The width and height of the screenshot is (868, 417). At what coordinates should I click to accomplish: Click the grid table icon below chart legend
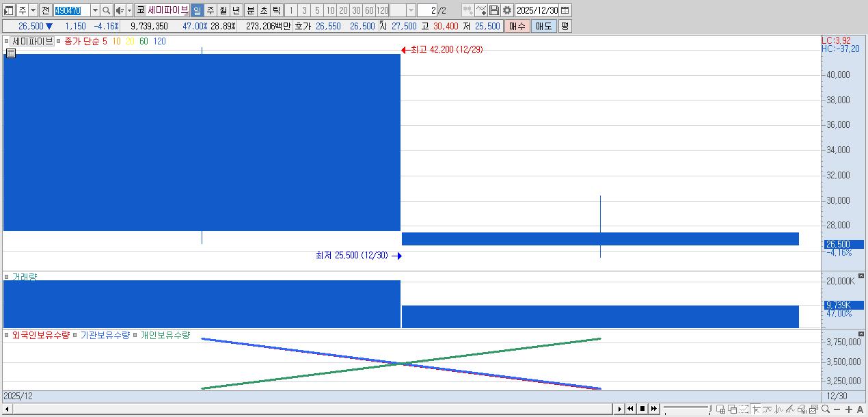pos(11,53)
